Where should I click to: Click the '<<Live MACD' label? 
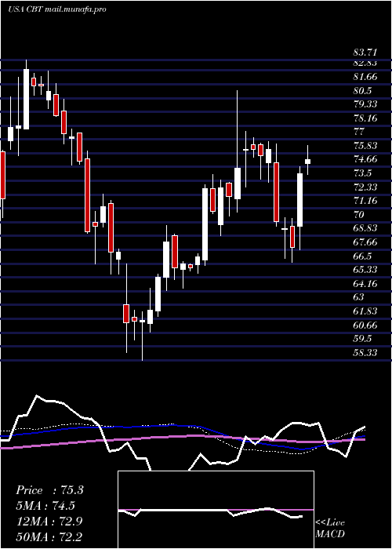pos(330,529)
